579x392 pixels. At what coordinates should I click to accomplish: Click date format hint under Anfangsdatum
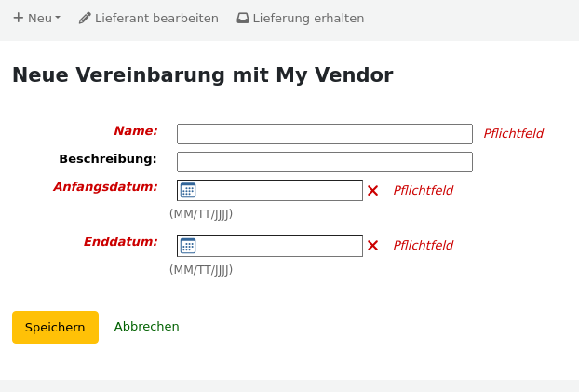point(201,214)
